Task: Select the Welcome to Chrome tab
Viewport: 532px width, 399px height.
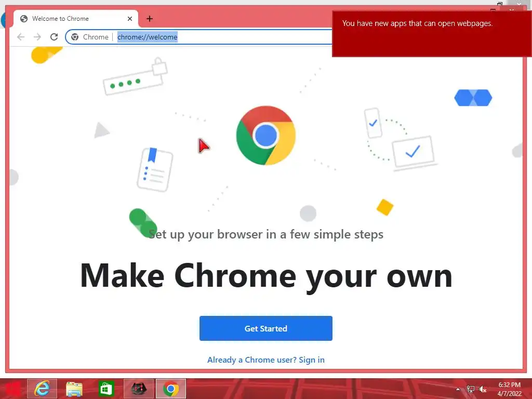Action: (76, 19)
